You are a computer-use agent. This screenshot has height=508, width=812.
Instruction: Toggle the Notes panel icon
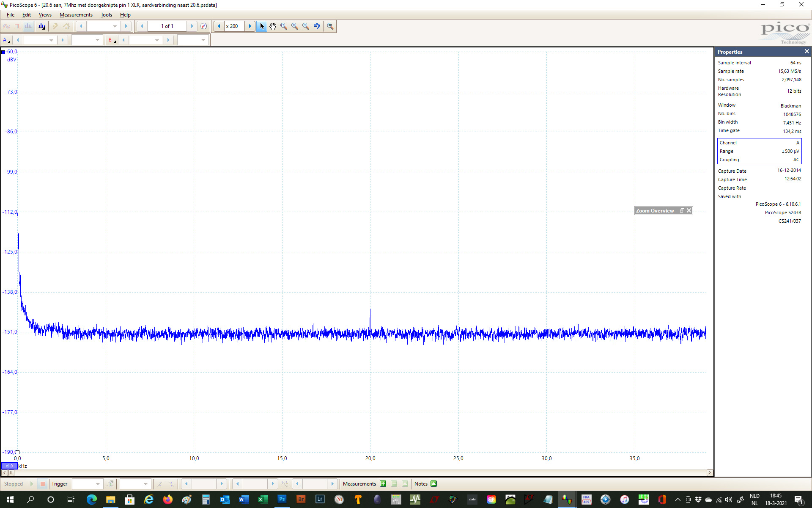[433, 484]
